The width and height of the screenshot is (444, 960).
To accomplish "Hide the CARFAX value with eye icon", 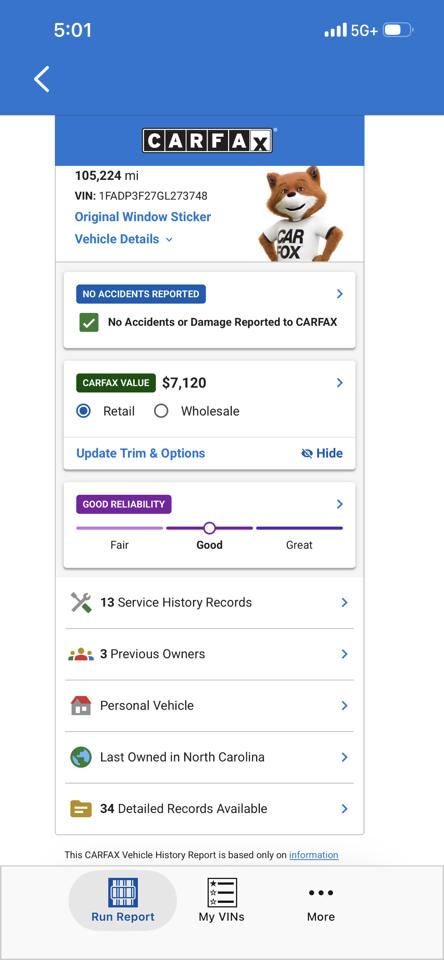I will point(322,453).
